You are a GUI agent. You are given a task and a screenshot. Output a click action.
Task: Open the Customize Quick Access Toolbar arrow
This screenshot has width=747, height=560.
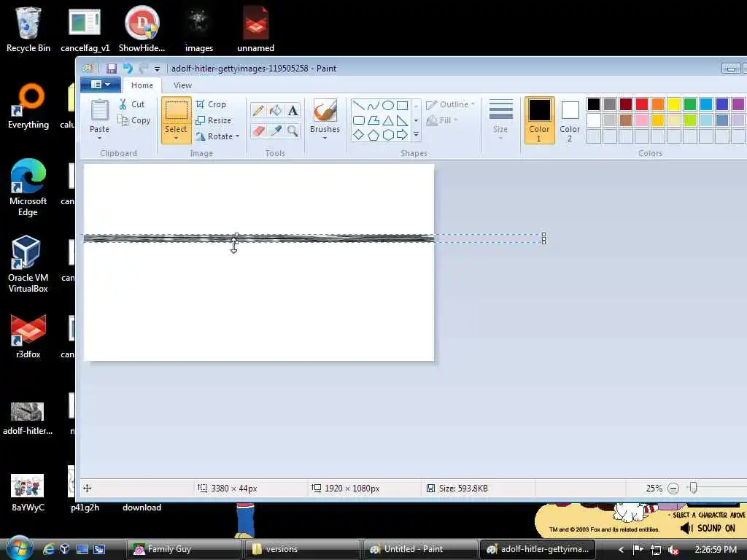[158, 69]
